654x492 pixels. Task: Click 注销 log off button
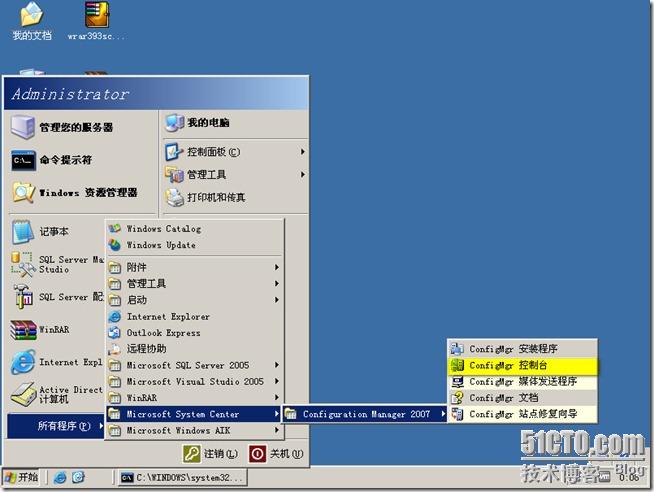211,454
